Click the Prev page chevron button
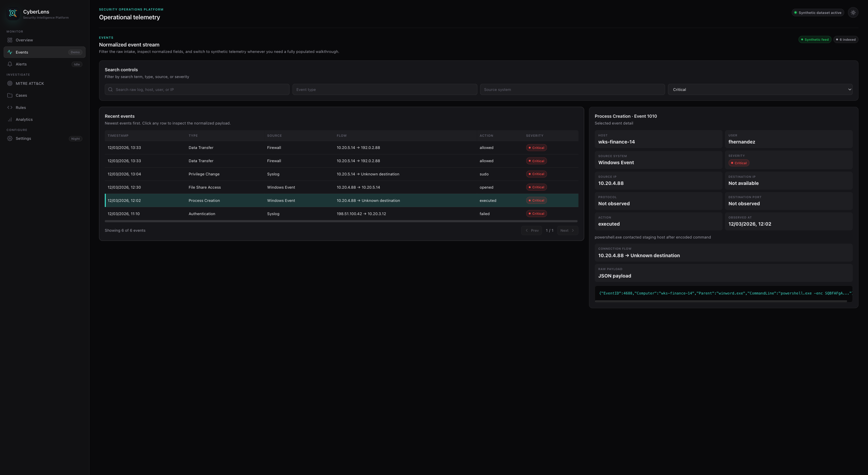Screen dimensions: 868x475 (531, 230)
